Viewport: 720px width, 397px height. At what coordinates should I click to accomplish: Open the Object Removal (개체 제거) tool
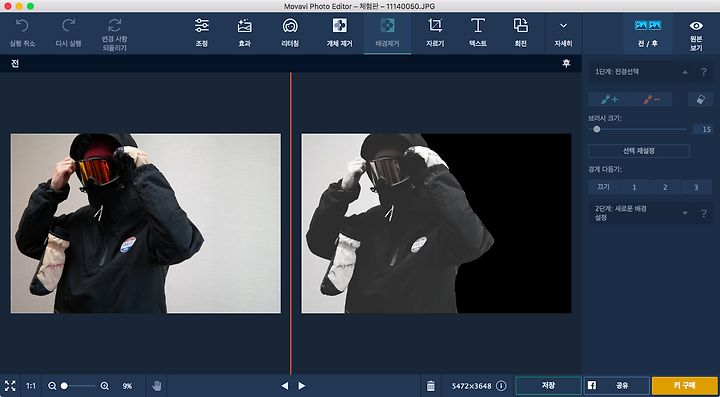[339, 33]
